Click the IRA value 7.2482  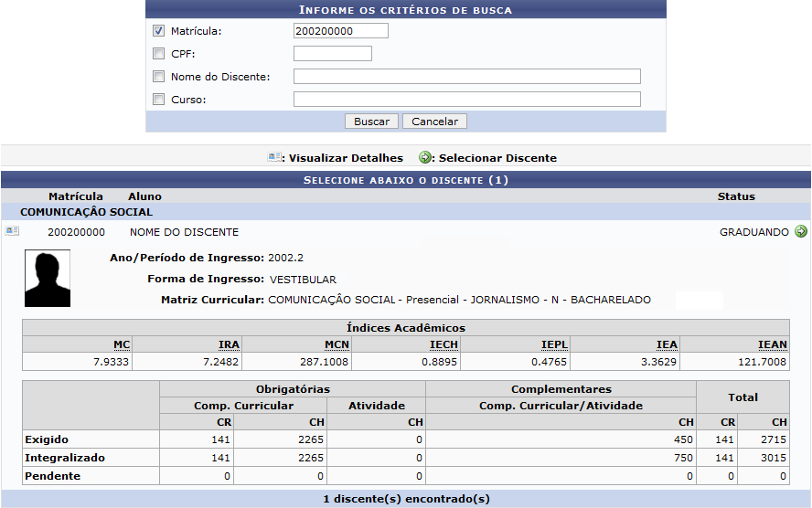220,362
